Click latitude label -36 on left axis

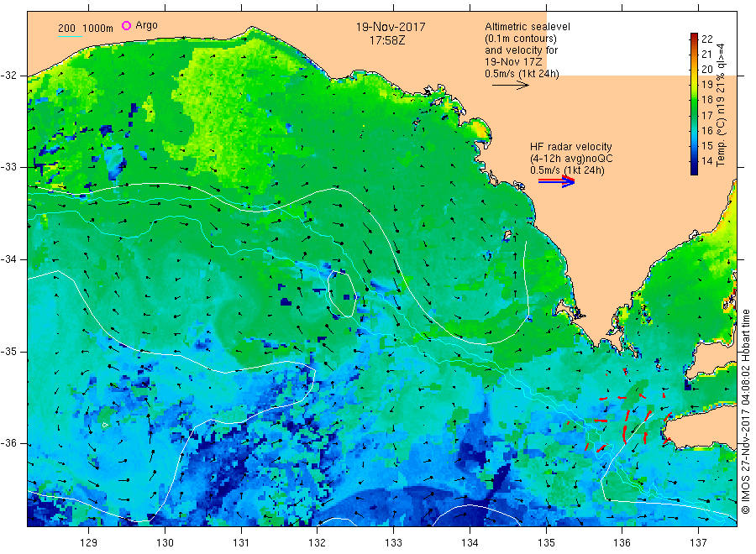coord(9,443)
